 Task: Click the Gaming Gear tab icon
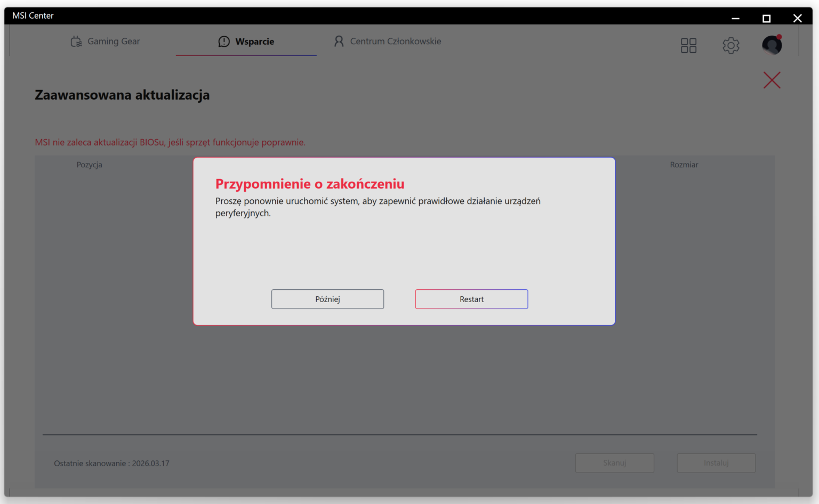(x=76, y=42)
